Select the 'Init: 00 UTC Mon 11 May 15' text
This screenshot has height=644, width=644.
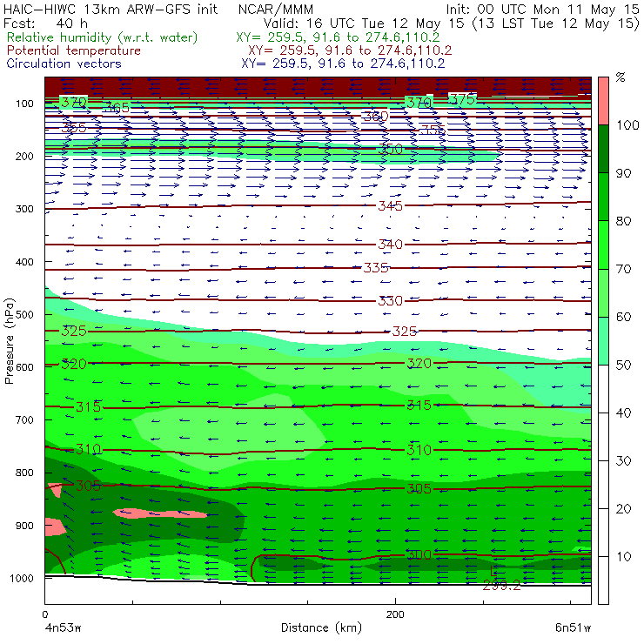tap(542, 10)
